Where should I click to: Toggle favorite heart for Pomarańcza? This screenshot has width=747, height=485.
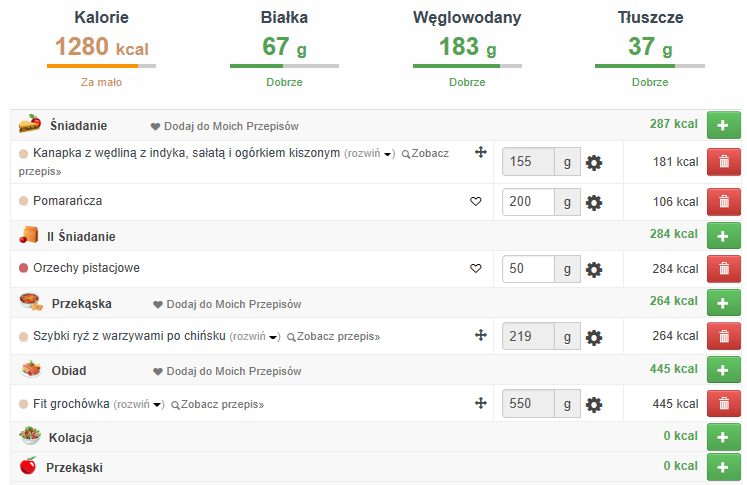point(476,202)
